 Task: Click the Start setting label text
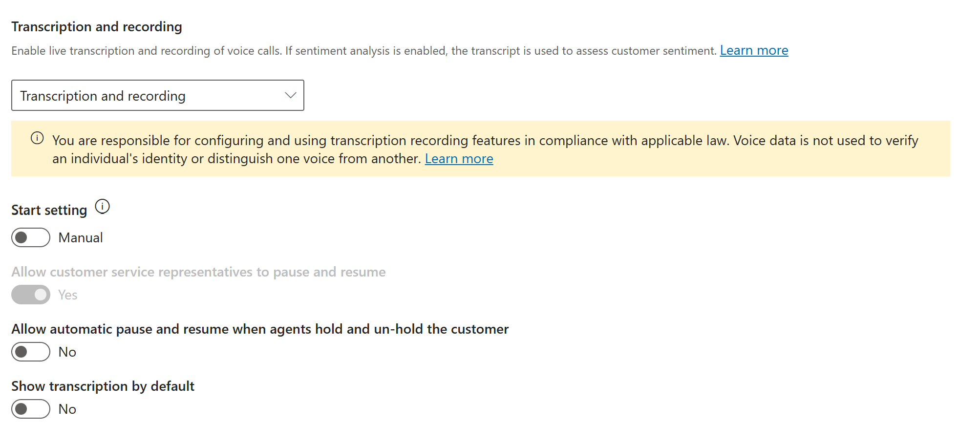pyautogui.click(x=49, y=210)
